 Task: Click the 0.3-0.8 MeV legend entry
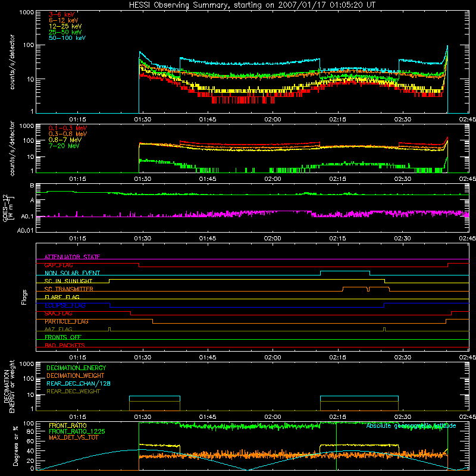coord(68,134)
